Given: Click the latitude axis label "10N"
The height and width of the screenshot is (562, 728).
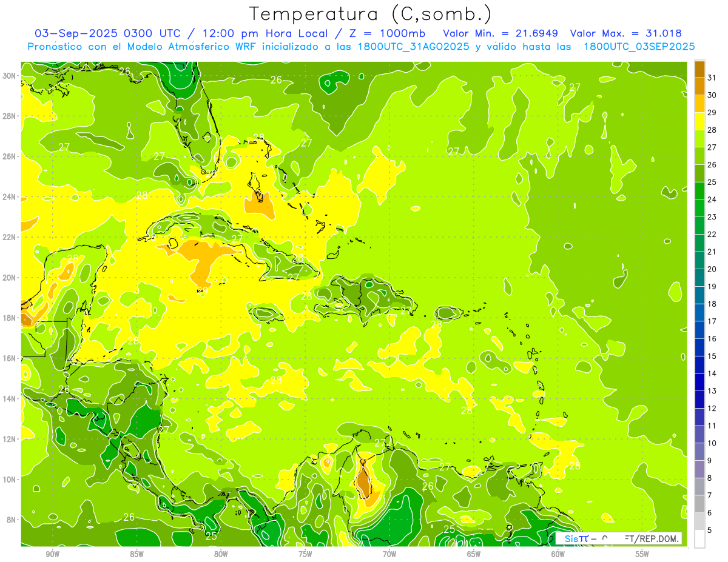Looking at the screenshot, I should click(9, 479).
